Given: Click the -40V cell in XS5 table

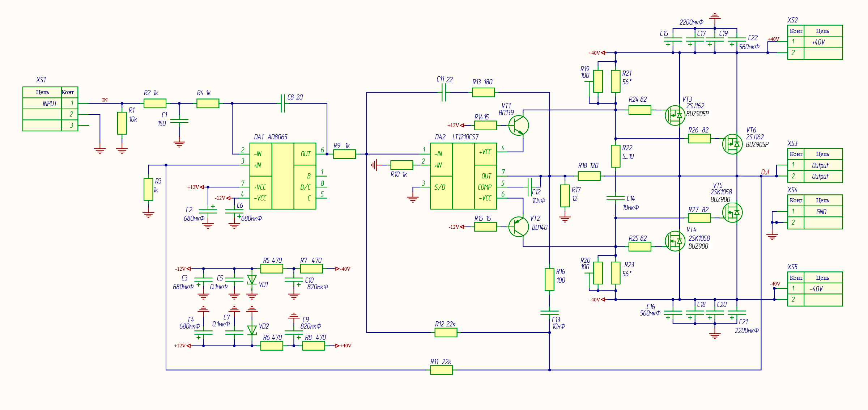Looking at the screenshot, I should (x=823, y=289).
